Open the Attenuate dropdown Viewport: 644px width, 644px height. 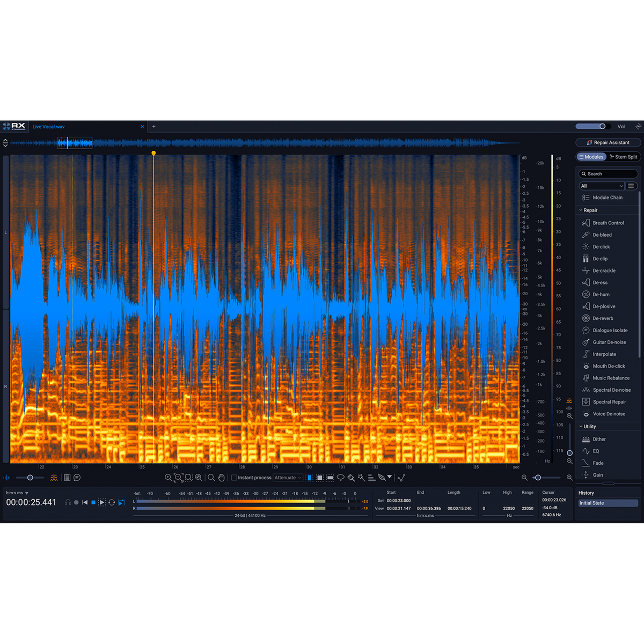point(288,478)
